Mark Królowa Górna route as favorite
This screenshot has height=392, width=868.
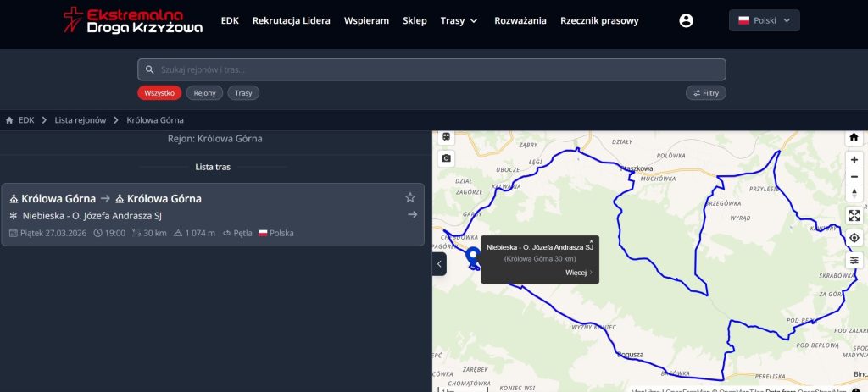(x=410, y=197)
